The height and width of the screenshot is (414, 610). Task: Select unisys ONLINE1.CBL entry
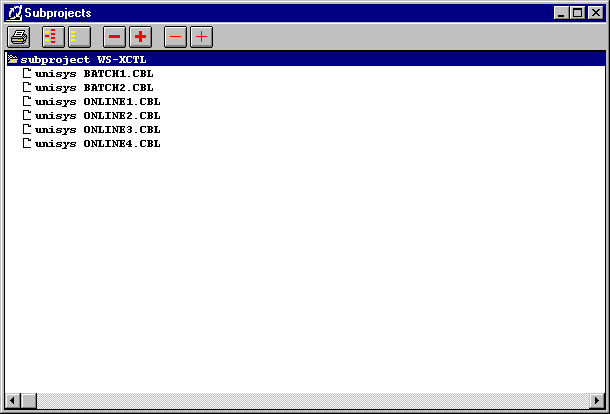(97, 101)
